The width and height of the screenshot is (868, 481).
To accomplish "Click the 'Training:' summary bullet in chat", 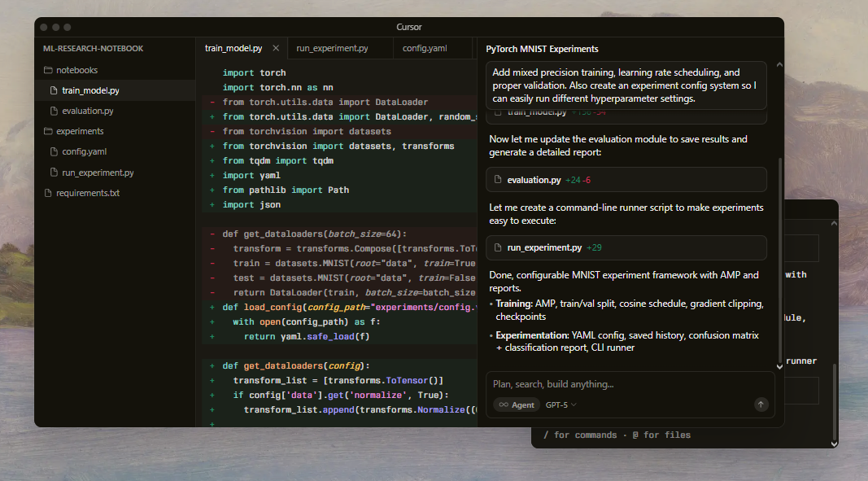I will click(x=630, y=310).
